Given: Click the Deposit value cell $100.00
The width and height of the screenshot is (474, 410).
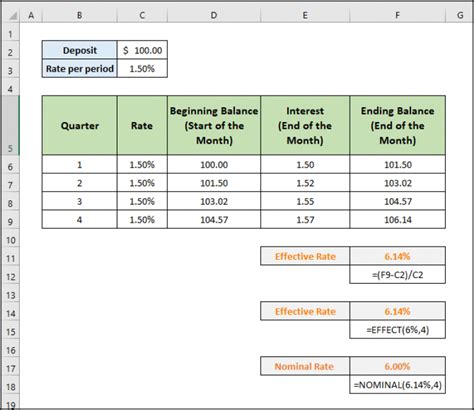Looking at the screenshot, I should tap(142, 50).
